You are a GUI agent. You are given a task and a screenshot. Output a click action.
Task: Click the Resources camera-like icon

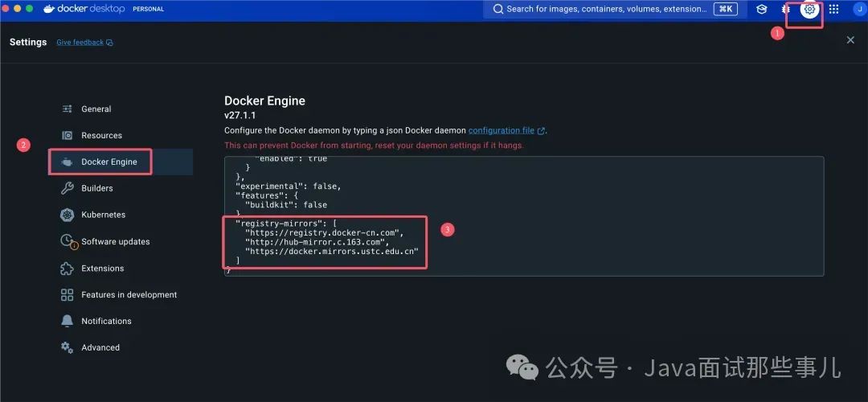[67, 135]
